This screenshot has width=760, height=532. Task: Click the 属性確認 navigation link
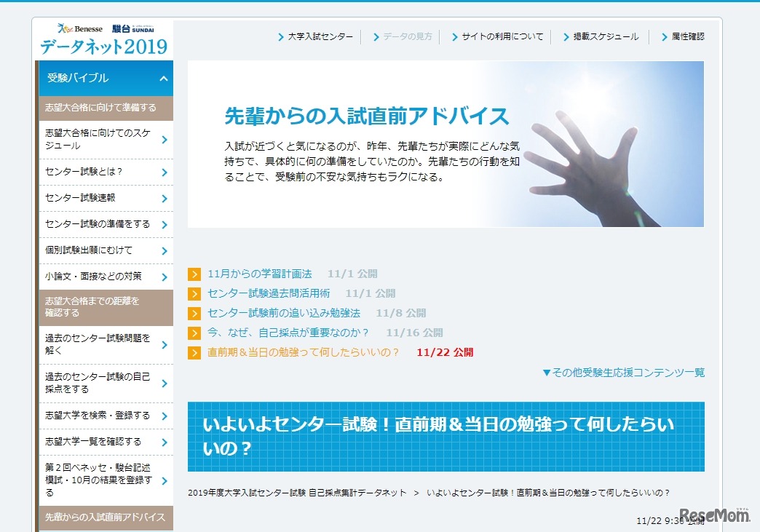point(689,35)
